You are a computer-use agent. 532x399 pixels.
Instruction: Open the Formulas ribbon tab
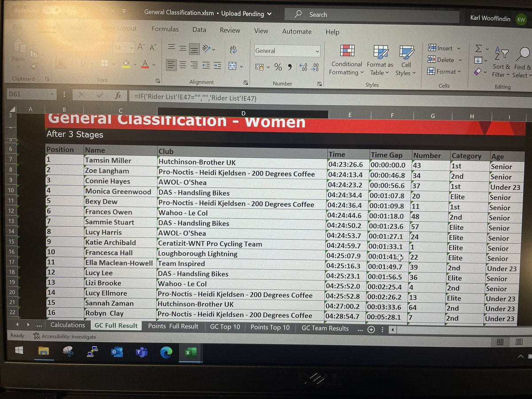(165, 29)
